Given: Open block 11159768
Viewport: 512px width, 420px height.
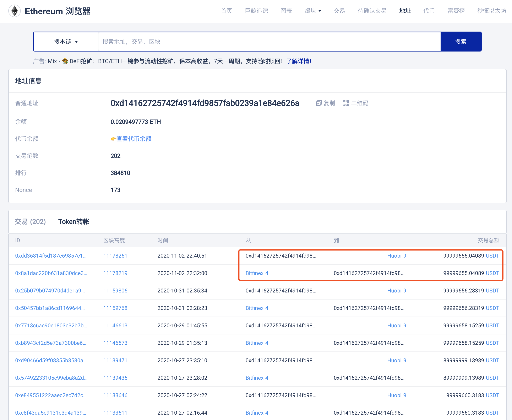Looking at the screenshot, I should tap(115, 308).
